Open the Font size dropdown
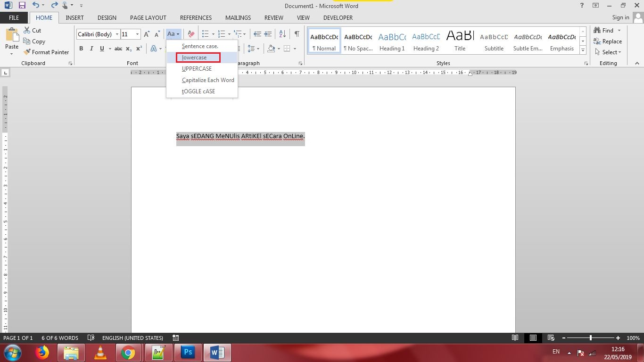 [x=137, y=34]
